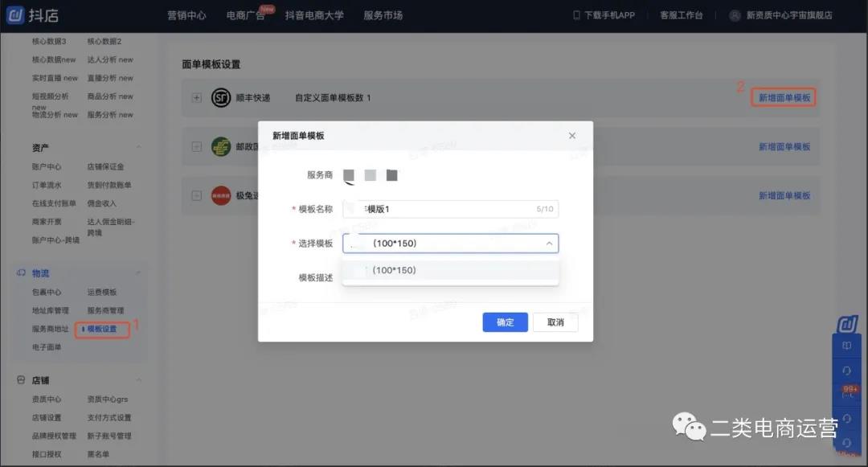Collapse the 物流 sidebar section
The image size is (868, 467).
tap(138, 273)
